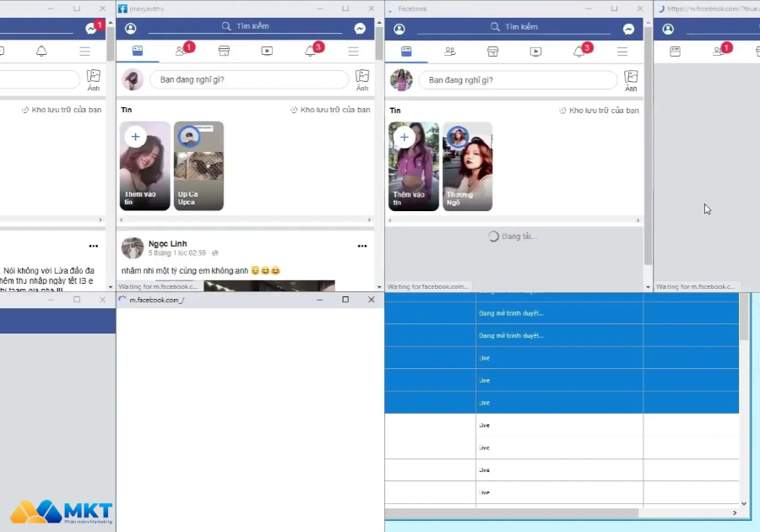This screenshot has height=532, width=760.
Task: Open Up Ca Upca story
Action: (198, 166)
